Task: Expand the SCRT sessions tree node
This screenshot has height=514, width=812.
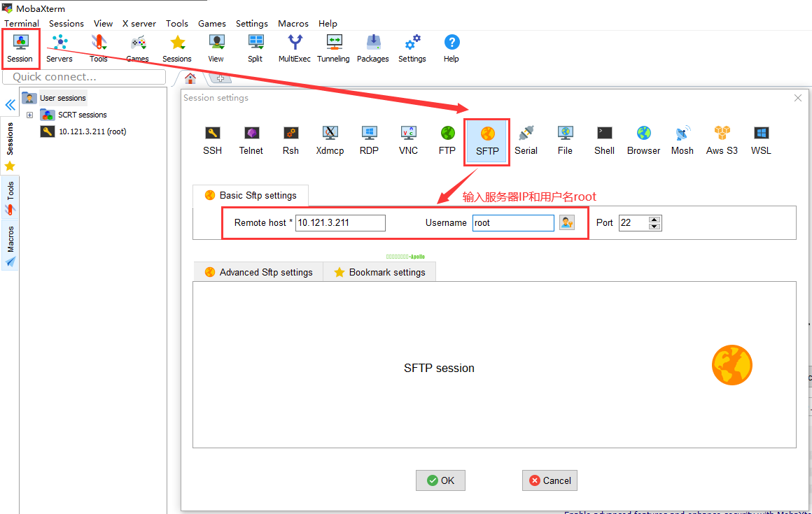Action: 30,115
